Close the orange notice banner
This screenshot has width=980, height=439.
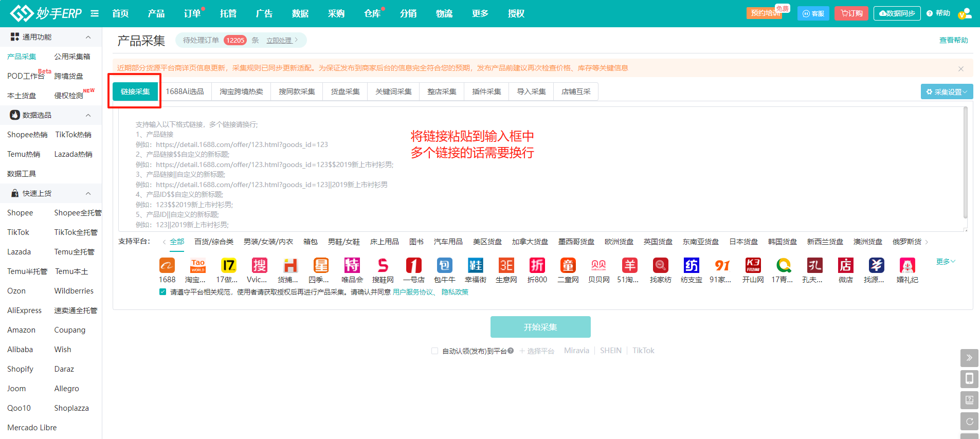[961, 68]
